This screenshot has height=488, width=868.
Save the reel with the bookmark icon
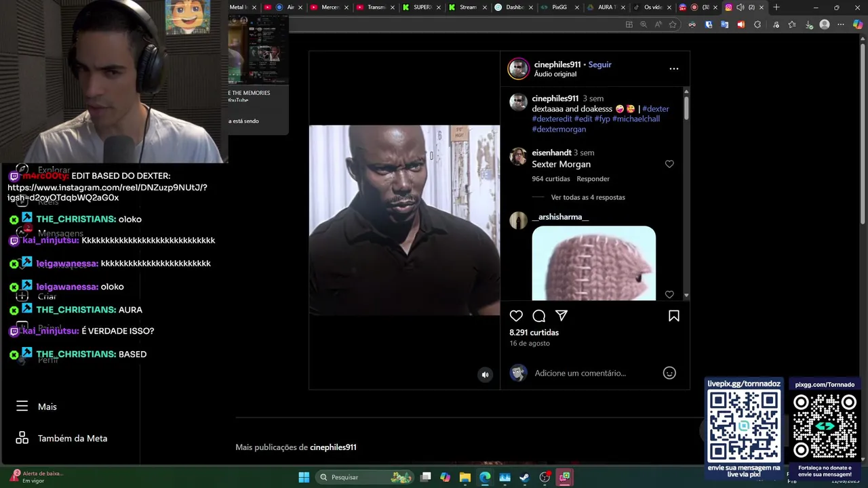(674, 316)
